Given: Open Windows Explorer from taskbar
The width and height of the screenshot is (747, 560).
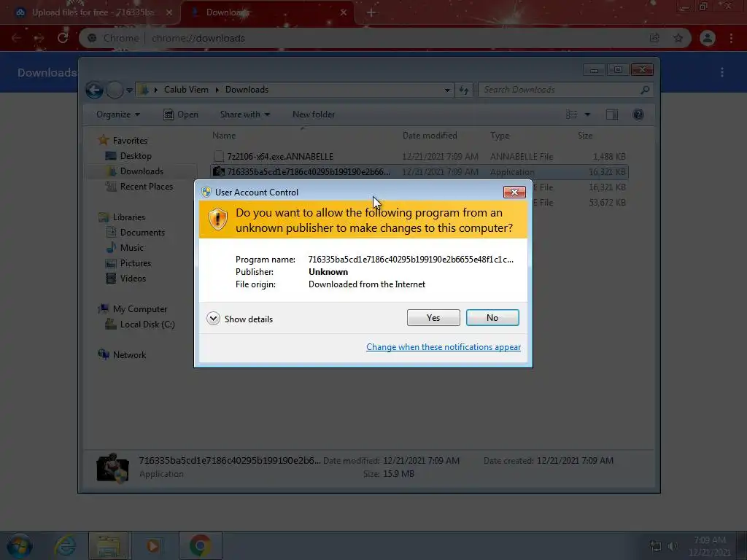Looking at the screenshot, I should [109, 545].
